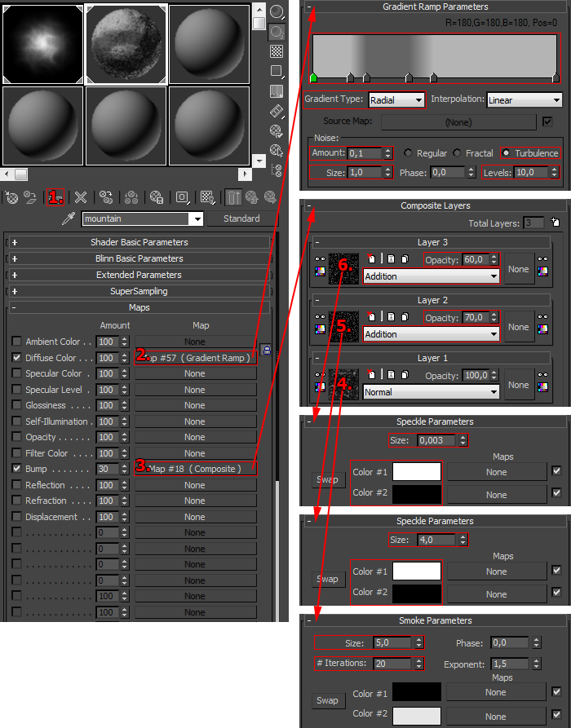The image size is (571, 728).
Task: Click the eyedropper pick material icon
Action: pyautogui.click(x=69, y=219)
